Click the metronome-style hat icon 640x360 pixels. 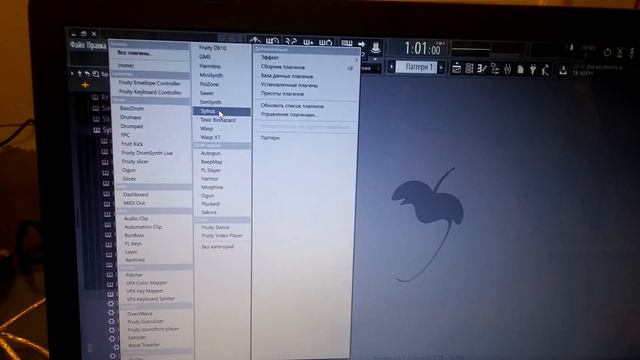(375, 47)
